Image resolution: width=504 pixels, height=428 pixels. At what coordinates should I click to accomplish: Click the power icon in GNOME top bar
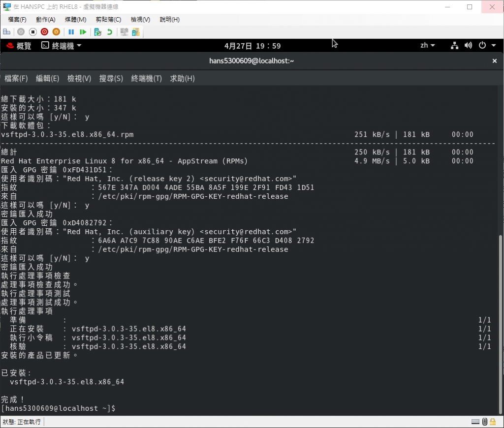click(482, 46)
